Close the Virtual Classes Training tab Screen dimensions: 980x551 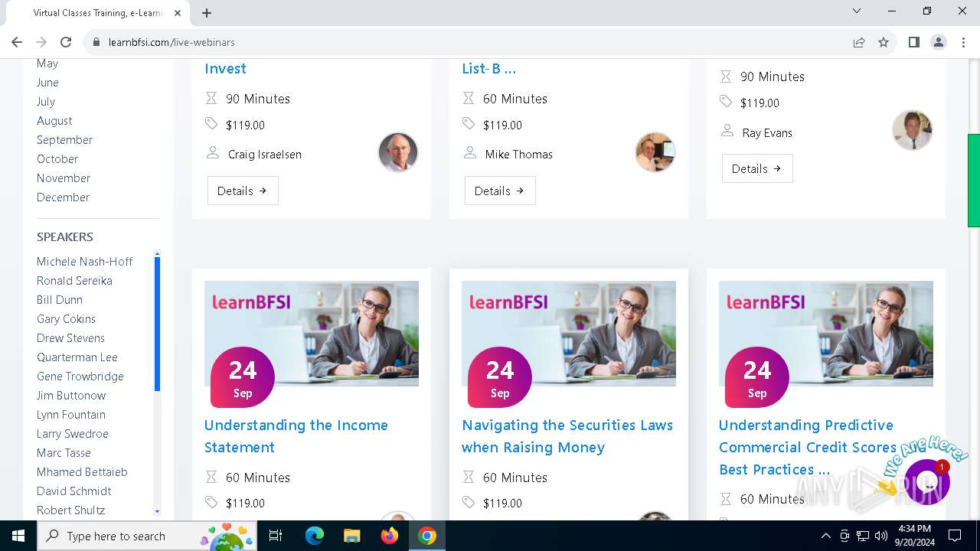[178, 13]
